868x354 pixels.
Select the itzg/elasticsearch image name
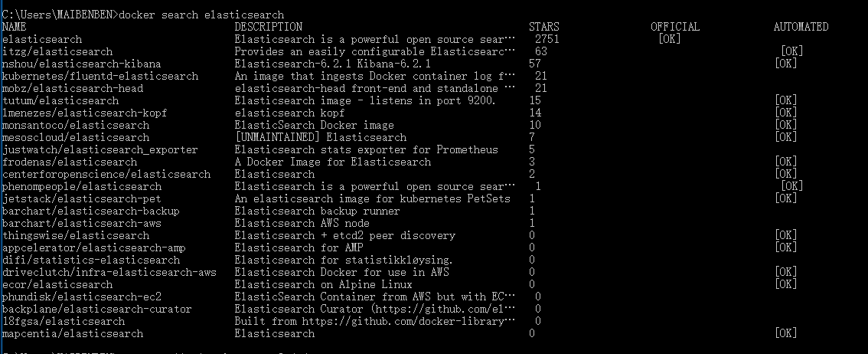57,51
